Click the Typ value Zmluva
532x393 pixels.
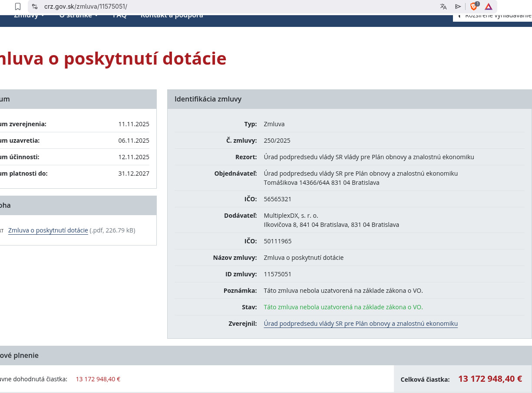click(274, 124)
